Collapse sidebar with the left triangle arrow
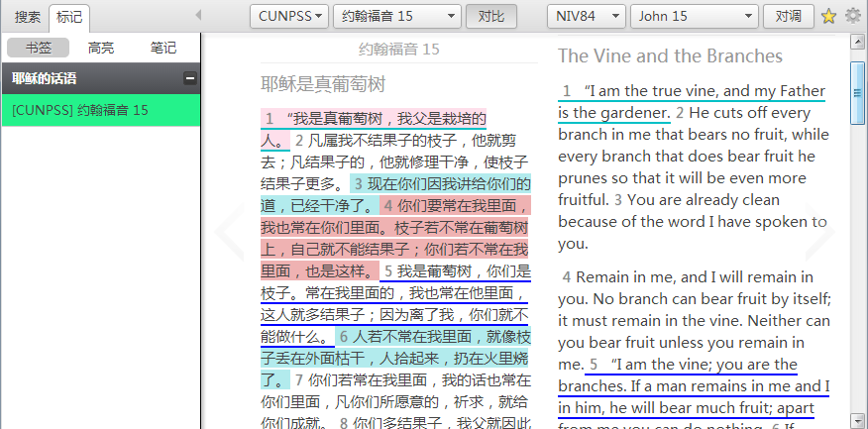Screen dimensions: 868x429 click(x=198, y=16)
